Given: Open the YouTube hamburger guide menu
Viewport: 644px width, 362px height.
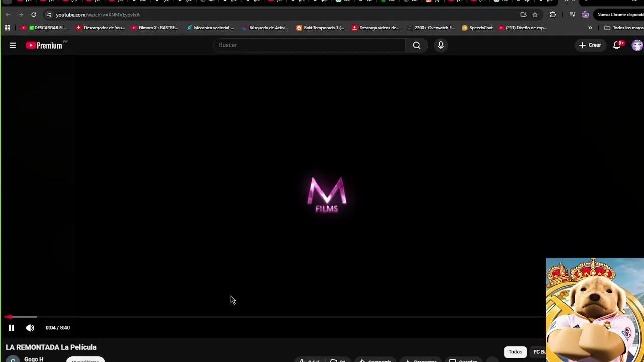Looking at the screenshot, I should coord(13,45).
